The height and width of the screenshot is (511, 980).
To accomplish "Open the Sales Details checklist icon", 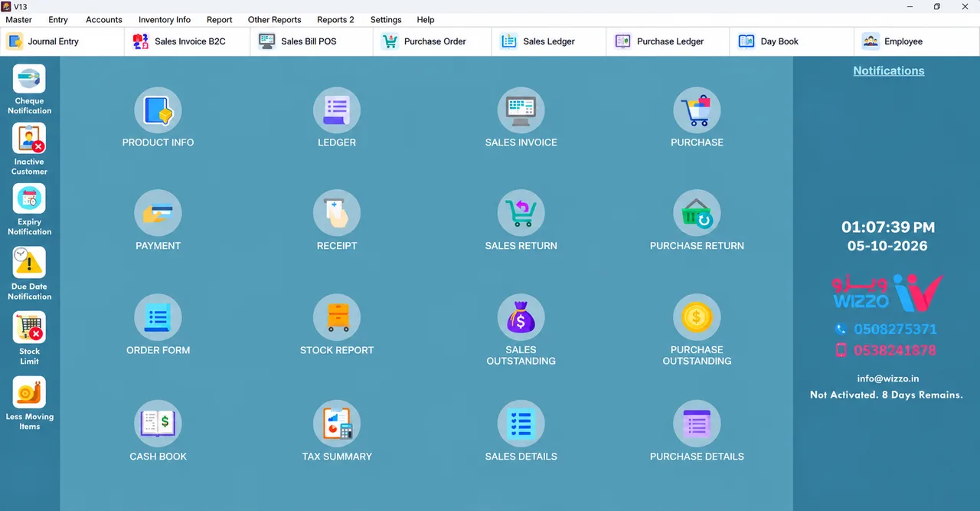I will click(521, 424).
